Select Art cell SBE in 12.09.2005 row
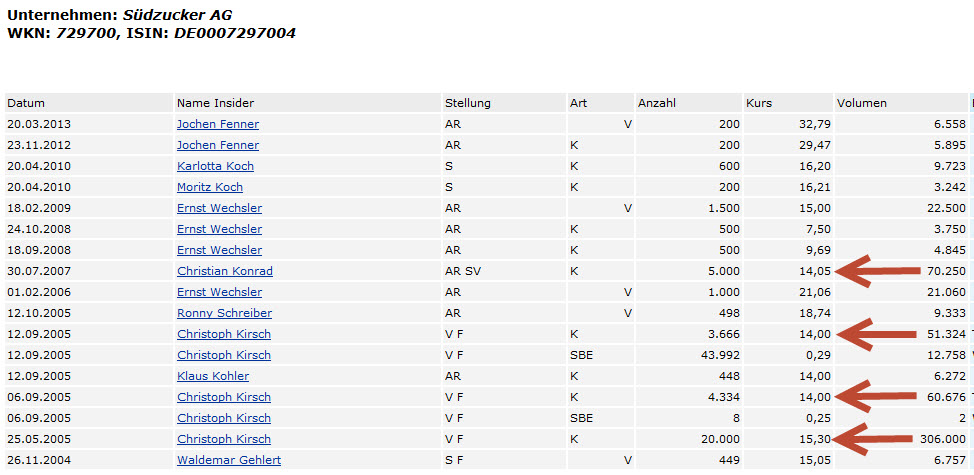This screenshot has width=974, height=475. [x=581, y=355]
